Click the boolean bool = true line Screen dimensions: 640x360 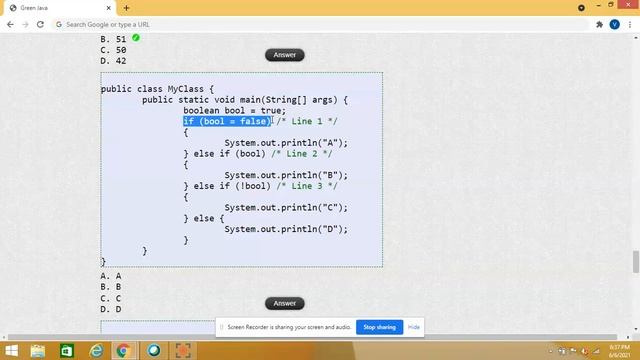click(x=235, y=111)
